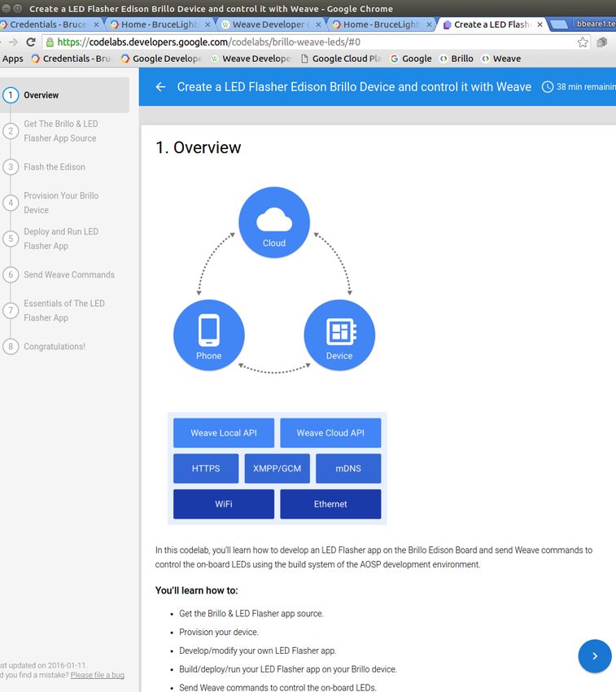Open the Credentials - Bru bookmark
The height and width of the screenshot is (692, 616).
[x=71, y=59]
